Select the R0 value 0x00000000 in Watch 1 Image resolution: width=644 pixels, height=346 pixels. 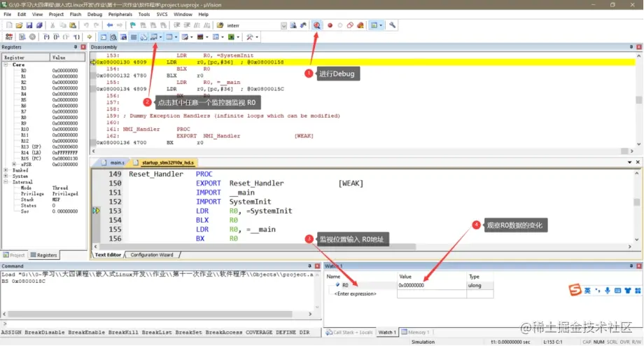tap(411, 285)
